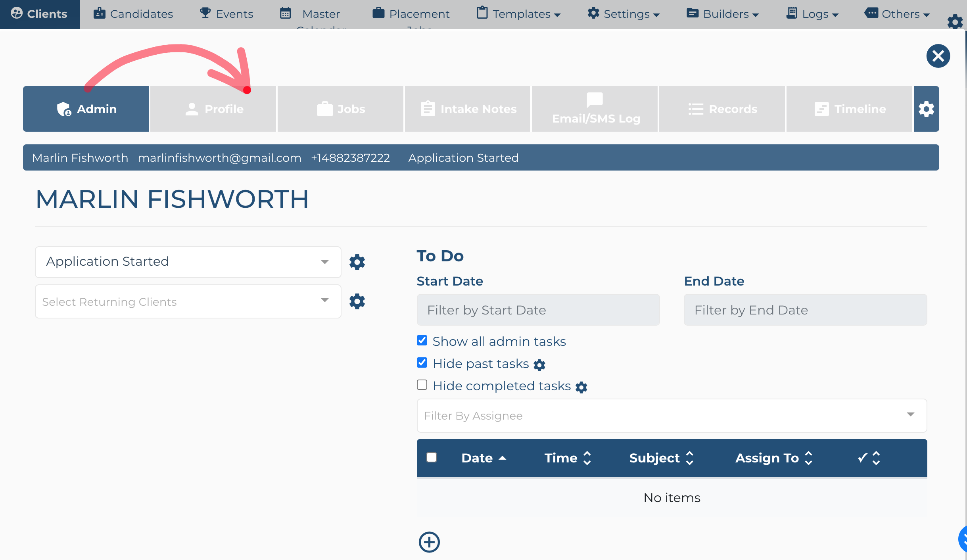Uncheck Show all admin tasks

point(422,341)
